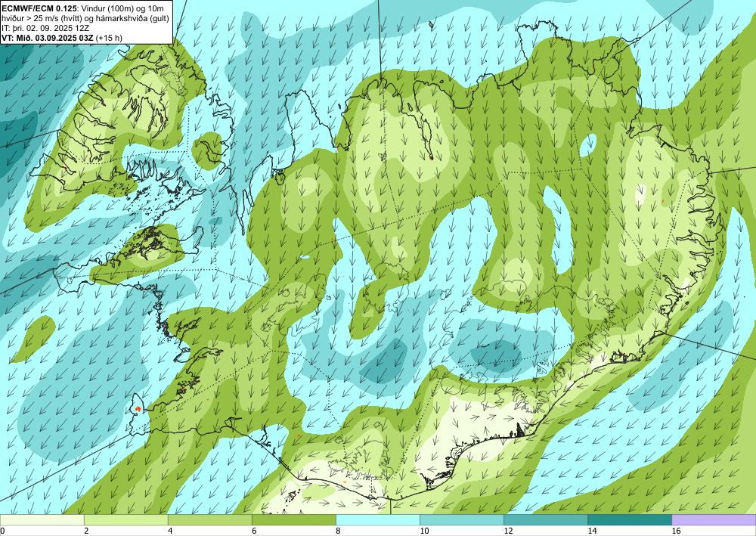Pick the 4–6 m/s green legend swatch
This screenshot has width=756, height=536.
(x=209, y=519)
